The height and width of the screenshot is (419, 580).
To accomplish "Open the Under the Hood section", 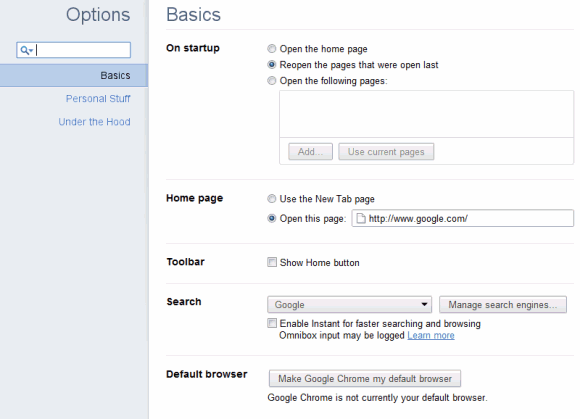I will click(94, 122).
